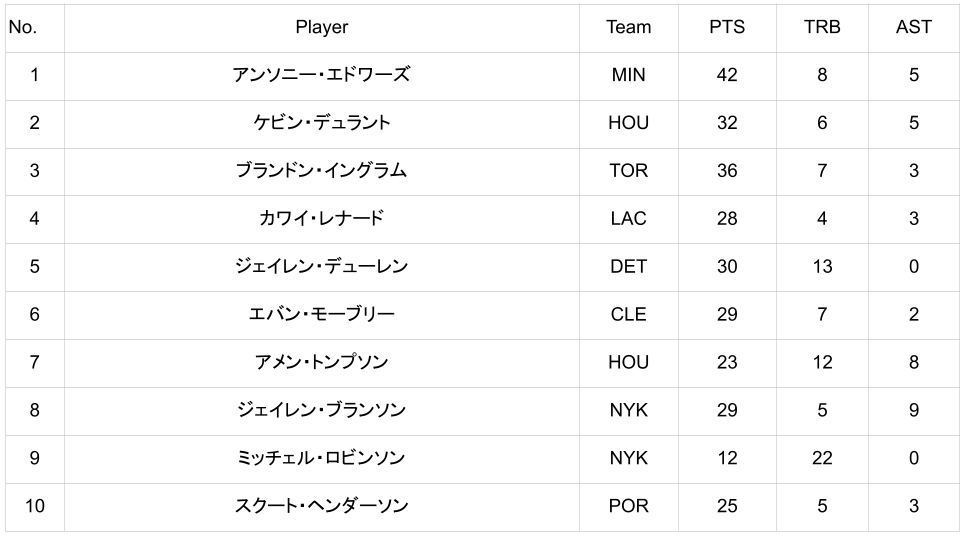The height and width of the screenshot is (540, 960).
Task: Select the ミッチェル・ロビンソン name cell
Action: point(321,459)
